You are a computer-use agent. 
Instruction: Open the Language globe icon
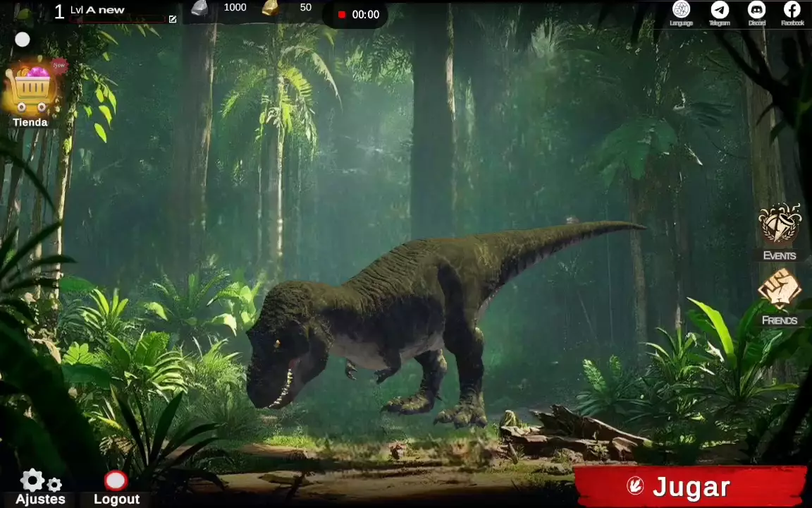(681, 9)
